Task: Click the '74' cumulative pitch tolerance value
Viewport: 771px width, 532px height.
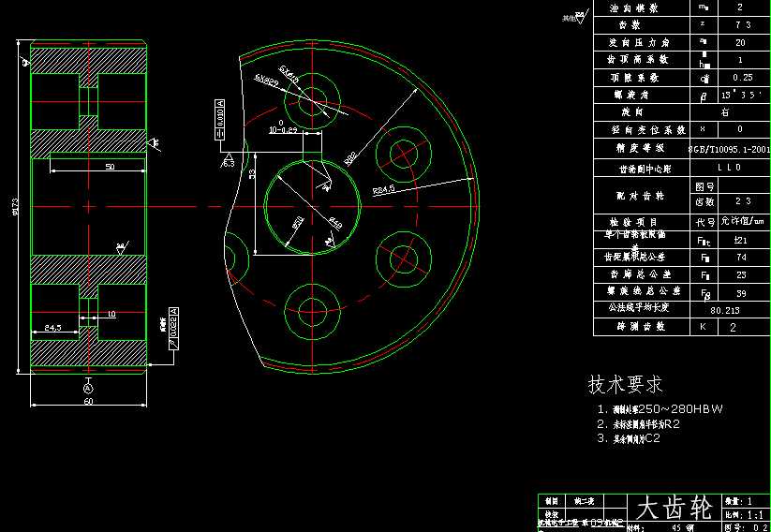Action: (x=742, y=258)
